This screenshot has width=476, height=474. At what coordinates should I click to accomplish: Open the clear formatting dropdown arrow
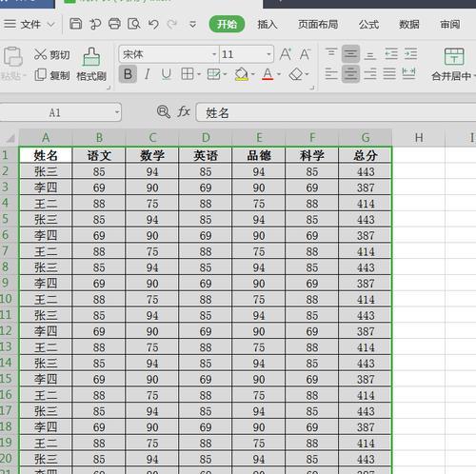[307, 74]
